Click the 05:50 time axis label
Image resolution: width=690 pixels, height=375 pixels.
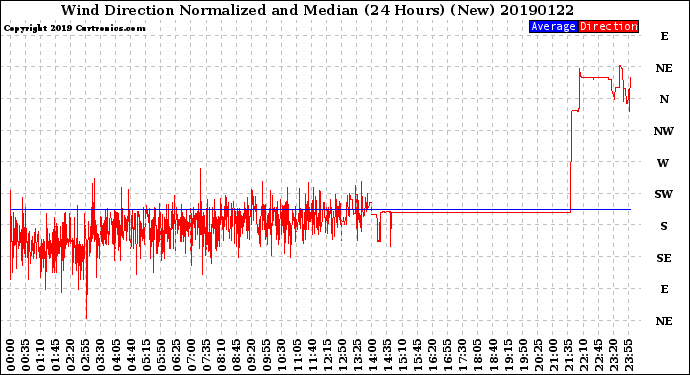[161, 355]
